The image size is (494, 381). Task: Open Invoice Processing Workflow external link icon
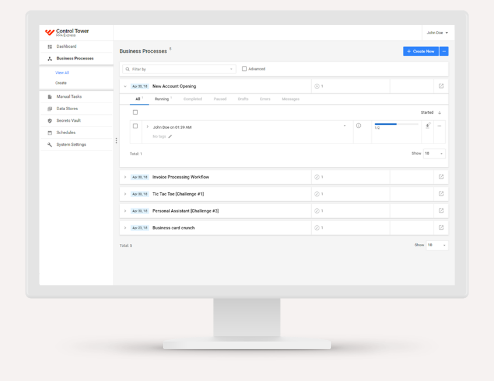point(441,177)
